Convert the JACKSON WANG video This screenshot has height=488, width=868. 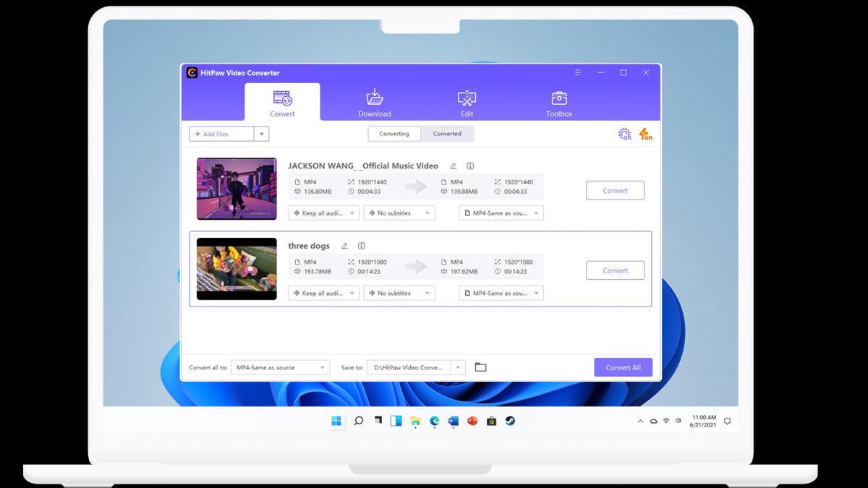pyautogui.click(x=615, y=190)
